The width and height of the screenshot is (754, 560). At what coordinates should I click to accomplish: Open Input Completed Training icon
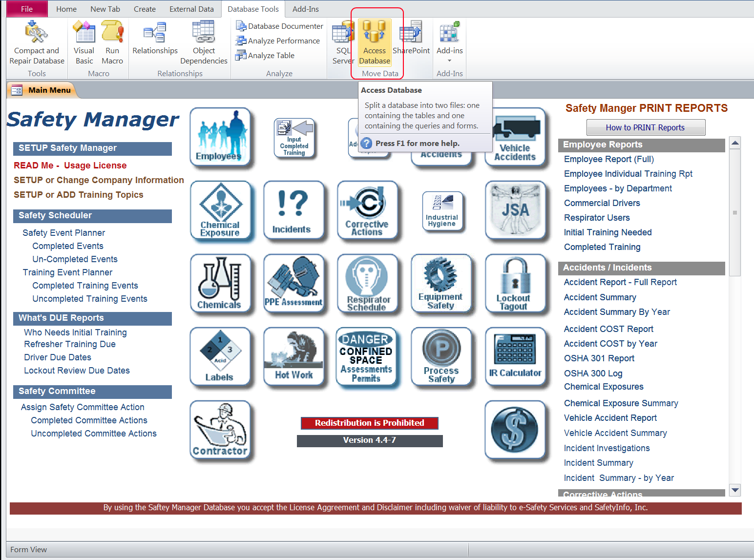(294, 138)
